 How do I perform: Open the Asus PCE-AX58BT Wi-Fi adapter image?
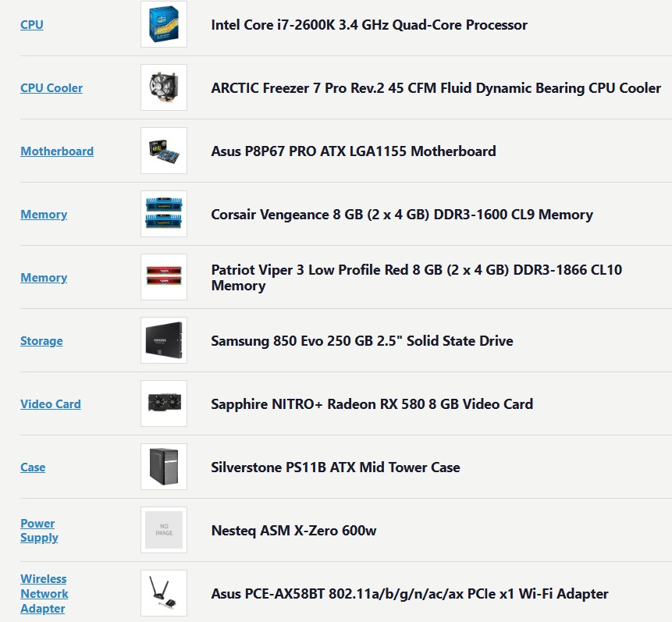click(164, 593)
